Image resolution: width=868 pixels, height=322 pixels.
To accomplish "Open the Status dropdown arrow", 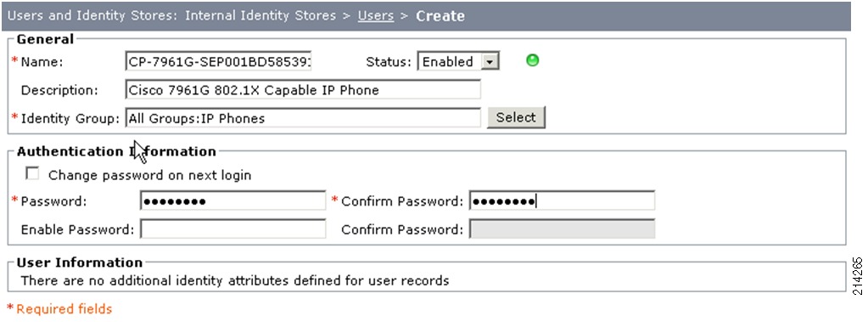I will tap(490, 62).
